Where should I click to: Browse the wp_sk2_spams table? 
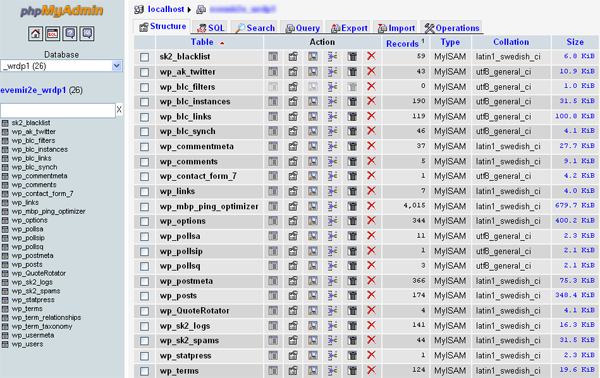[273, 341]
